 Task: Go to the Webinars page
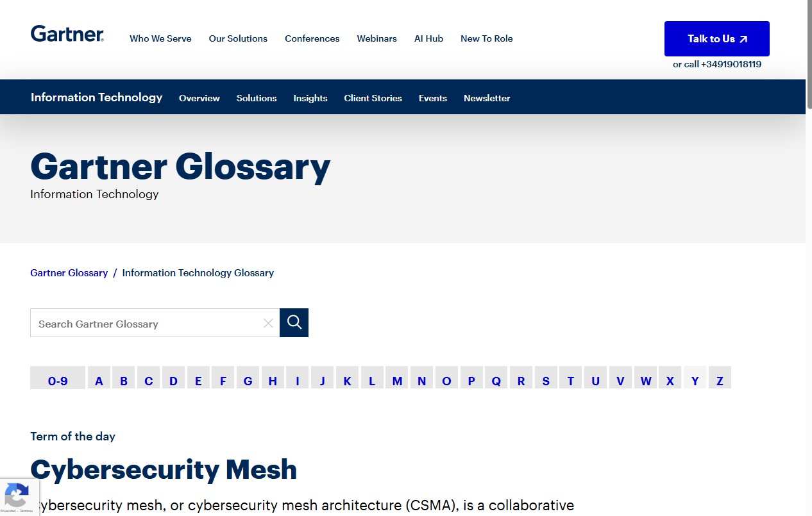(x=376, y=38)
